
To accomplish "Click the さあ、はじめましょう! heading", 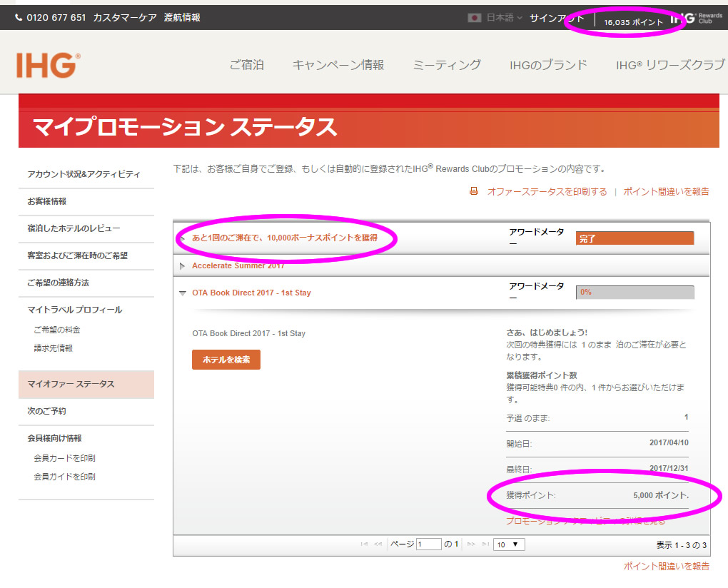I will (547, 333).
